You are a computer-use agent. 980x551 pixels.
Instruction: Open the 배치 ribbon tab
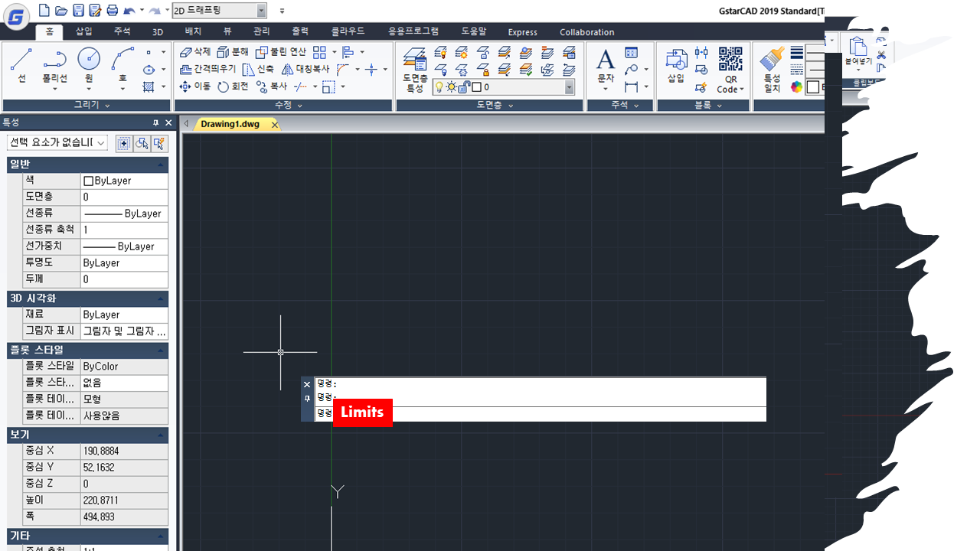tap(193, 32)
